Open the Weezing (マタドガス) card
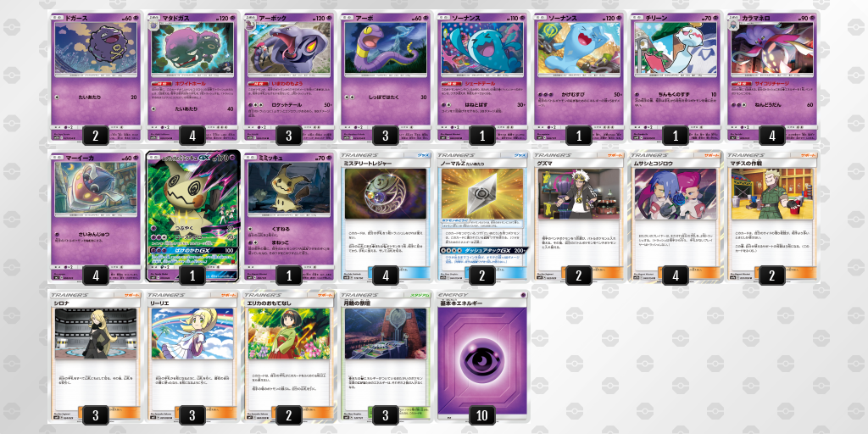The image size is (868, 434). (192, 76)
